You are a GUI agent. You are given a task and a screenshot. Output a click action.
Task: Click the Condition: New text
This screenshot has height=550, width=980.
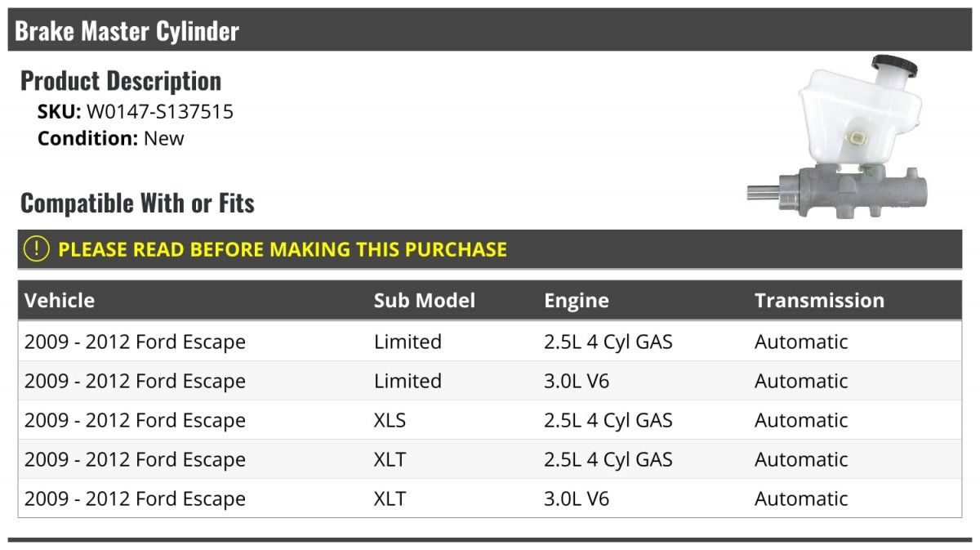[x=111, y=138]
